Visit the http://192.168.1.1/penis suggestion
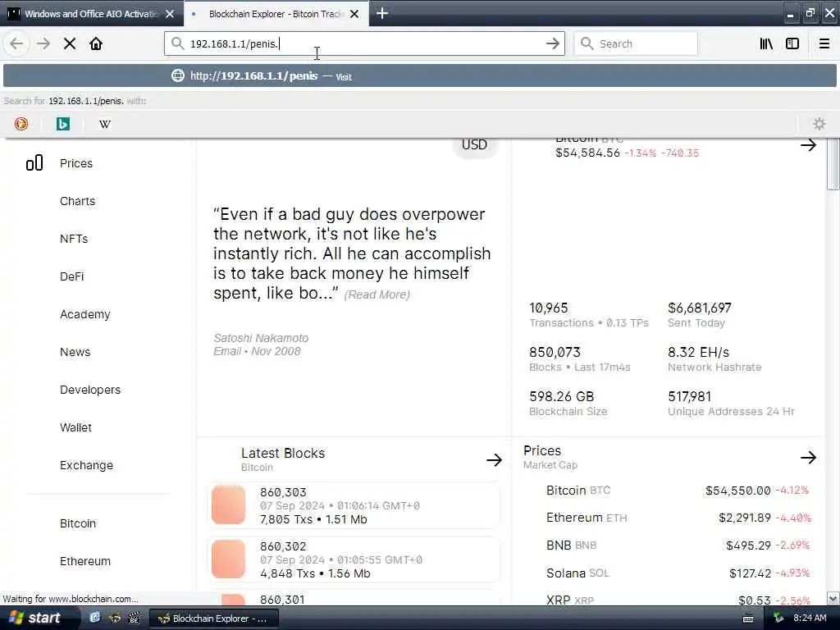Image resolution: width=840 pixels, height=630 pixels. tap(420, 76)
